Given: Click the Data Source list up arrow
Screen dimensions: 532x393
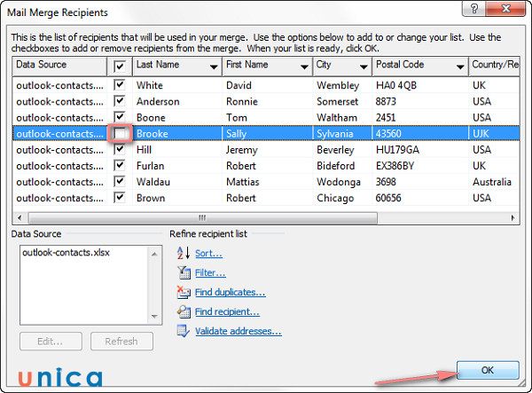Looking at the screenshot, I should tap(154, 254).
